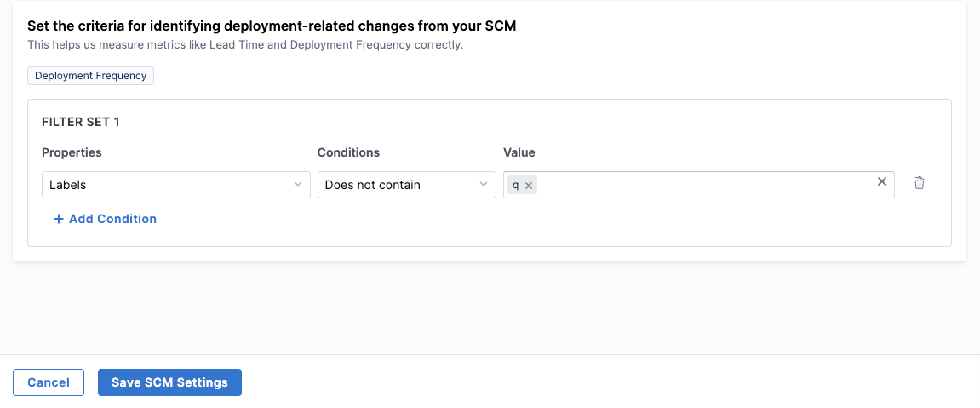Focus the Value input field
This screenshot has width=980, height=408.
point(698,185)
